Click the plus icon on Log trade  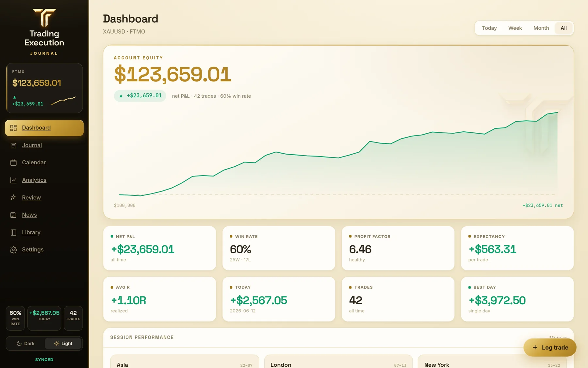point(535,347)
